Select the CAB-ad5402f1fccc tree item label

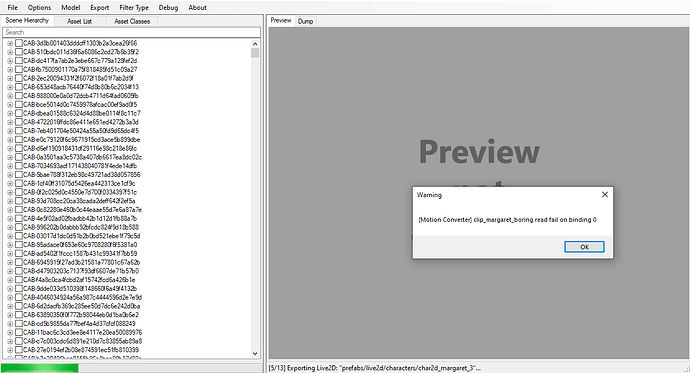[x=80, y=253]
